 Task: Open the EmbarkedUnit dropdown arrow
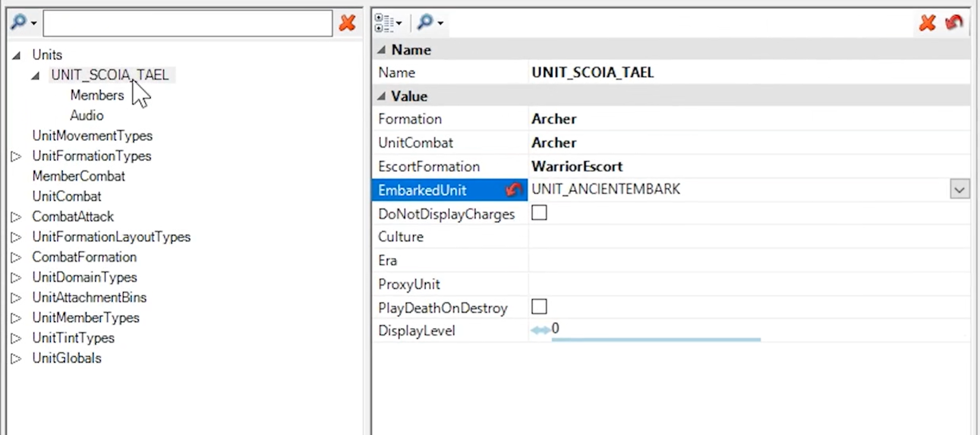point(959,190)
